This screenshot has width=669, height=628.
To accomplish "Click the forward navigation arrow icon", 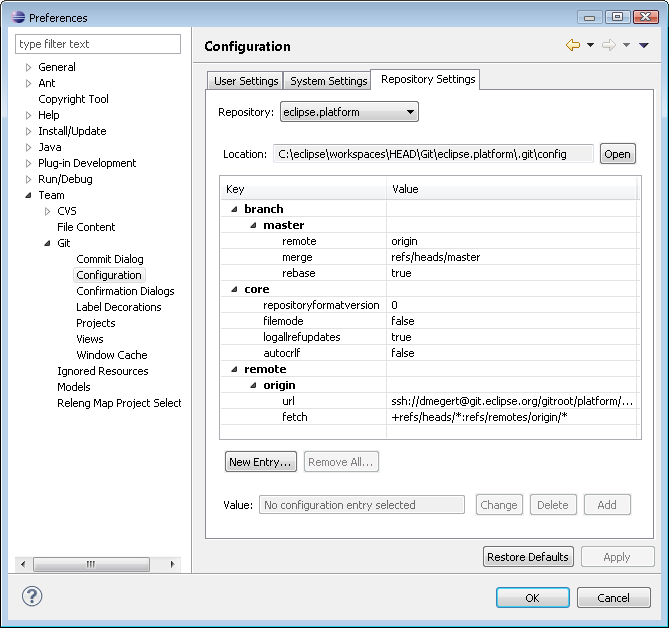I will (x=609, y=45).
